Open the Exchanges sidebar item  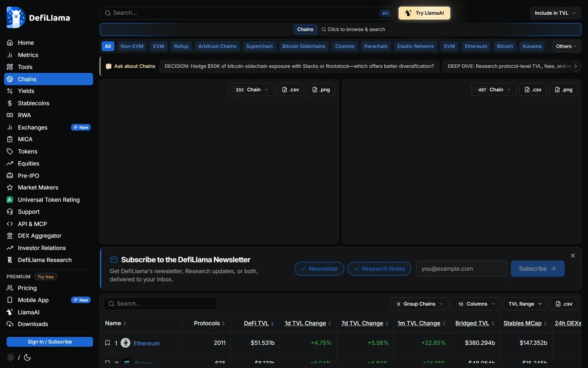coord(49,127)
